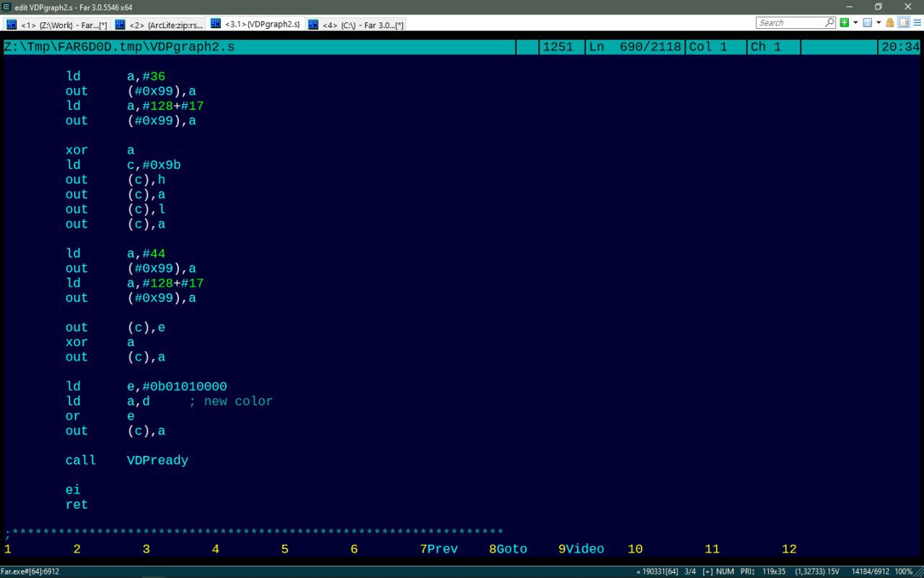The image size is (924, 578).
Task: Click the 'ld a,#36' line
Action: pos(115,77)
